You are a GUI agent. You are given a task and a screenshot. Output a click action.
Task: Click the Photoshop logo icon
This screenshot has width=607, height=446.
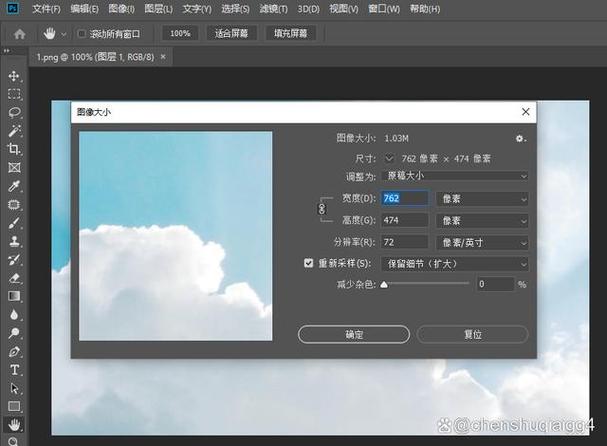[13, 8]
